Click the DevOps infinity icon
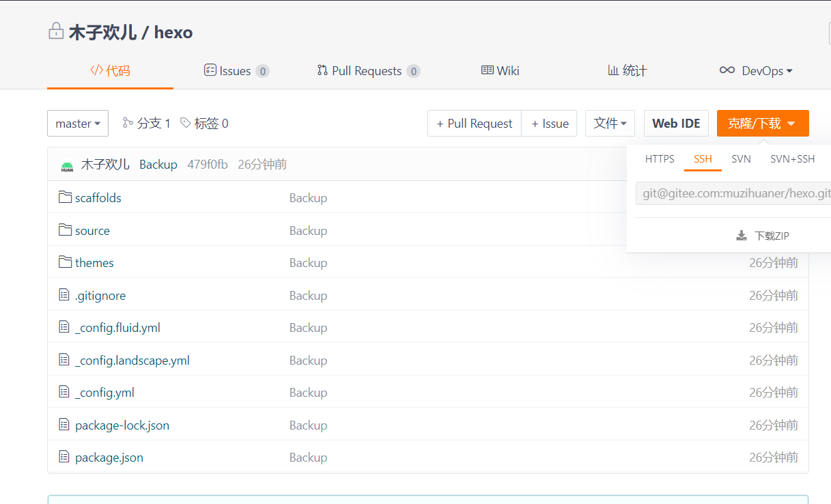Image resolution: width=831 pixels, height=504 pixels. pos(727,70)
